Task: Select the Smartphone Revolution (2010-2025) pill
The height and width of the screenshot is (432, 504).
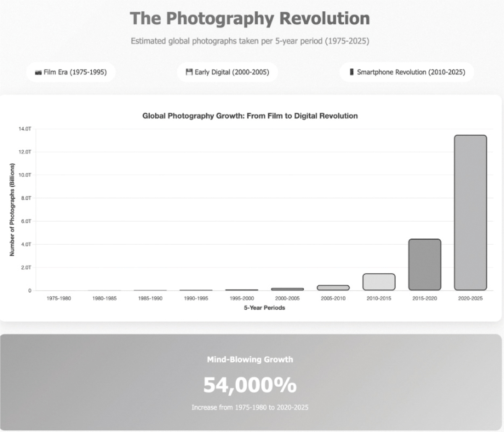Action: pos(407,72)
